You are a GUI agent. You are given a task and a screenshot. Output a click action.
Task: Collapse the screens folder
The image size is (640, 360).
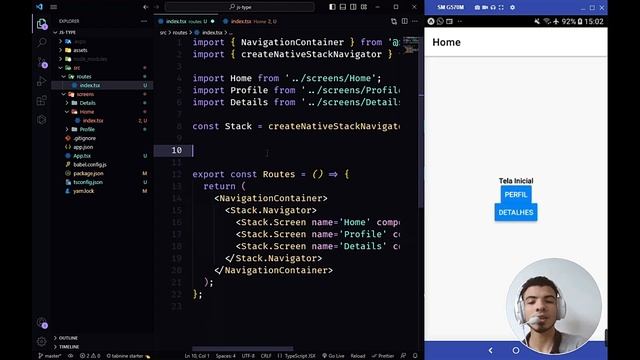coord(85,94)
